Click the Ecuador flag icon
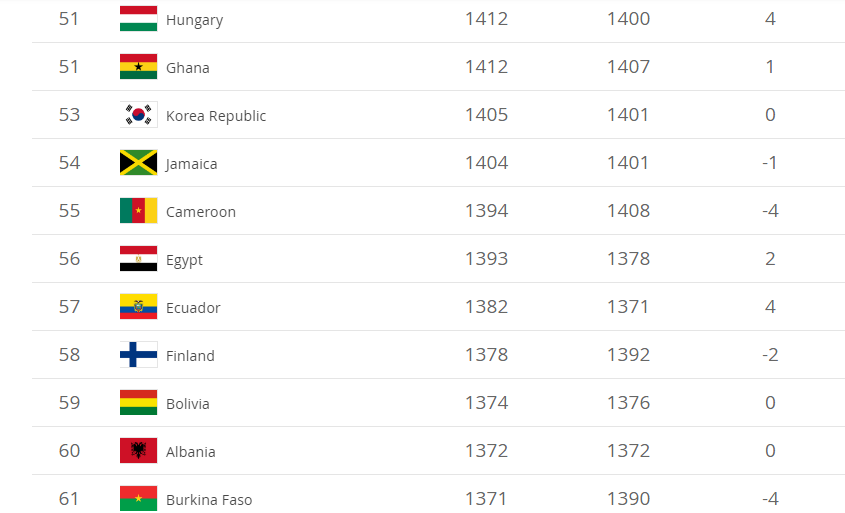The image size is (845, 513). (x=138, y=307)
